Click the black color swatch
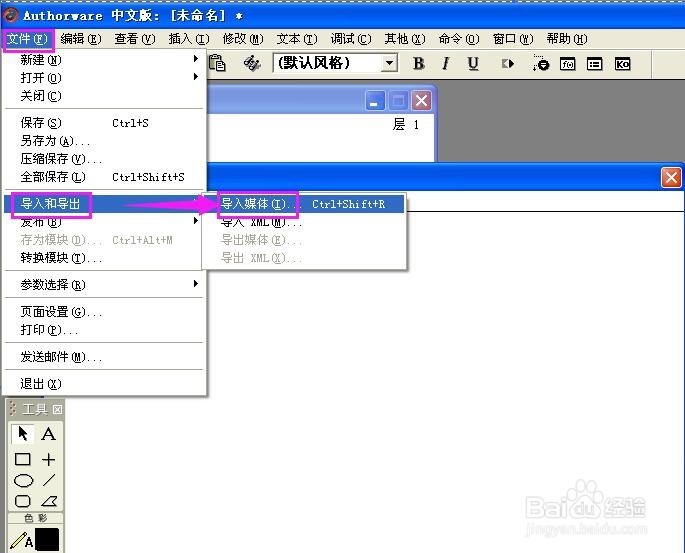This screenshot has height=553, width=685. click(47, 539)
